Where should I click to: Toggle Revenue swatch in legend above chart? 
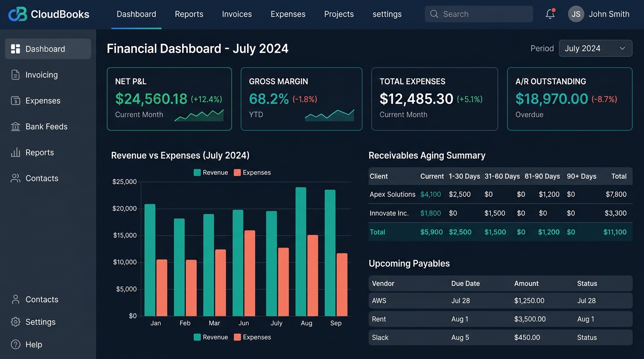tap(198, 172)
